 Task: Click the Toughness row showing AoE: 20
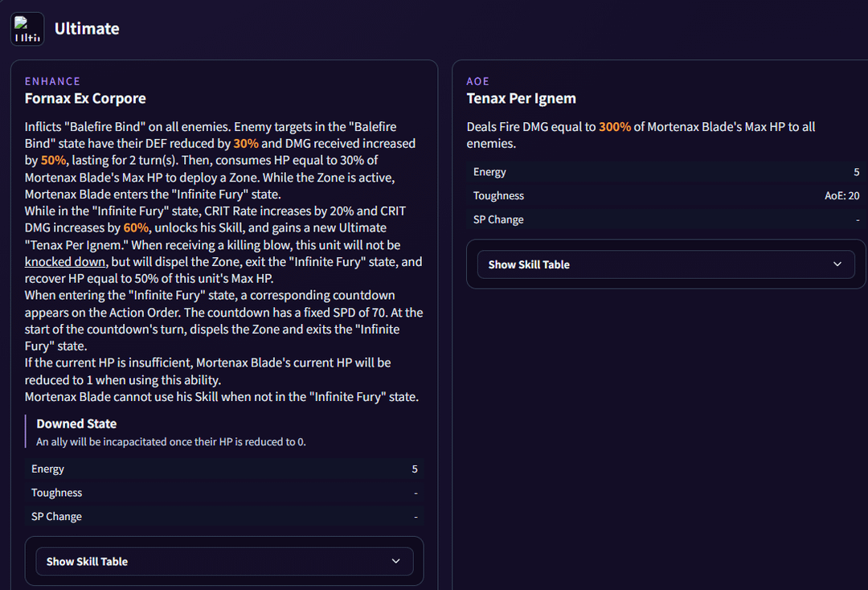pyautogui.click(x=665, y=196)
